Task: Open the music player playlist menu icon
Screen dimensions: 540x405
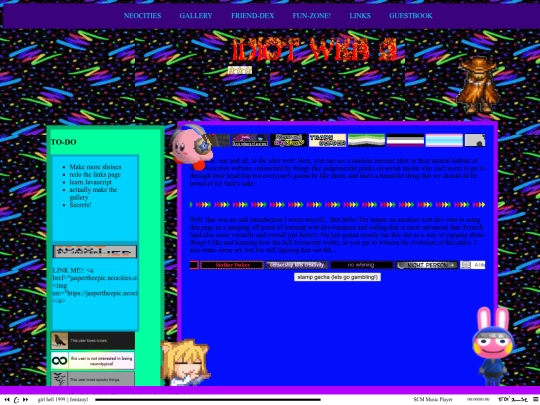Action: tap(536, 399)
